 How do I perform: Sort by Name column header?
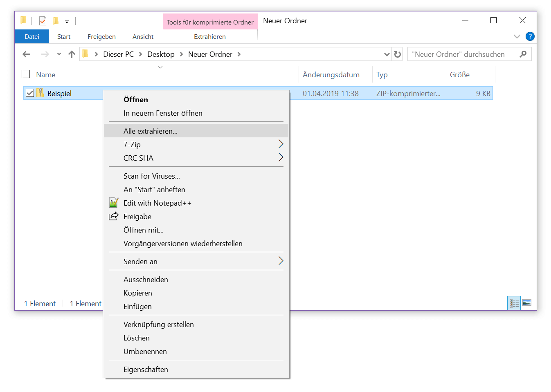point(45,75)
